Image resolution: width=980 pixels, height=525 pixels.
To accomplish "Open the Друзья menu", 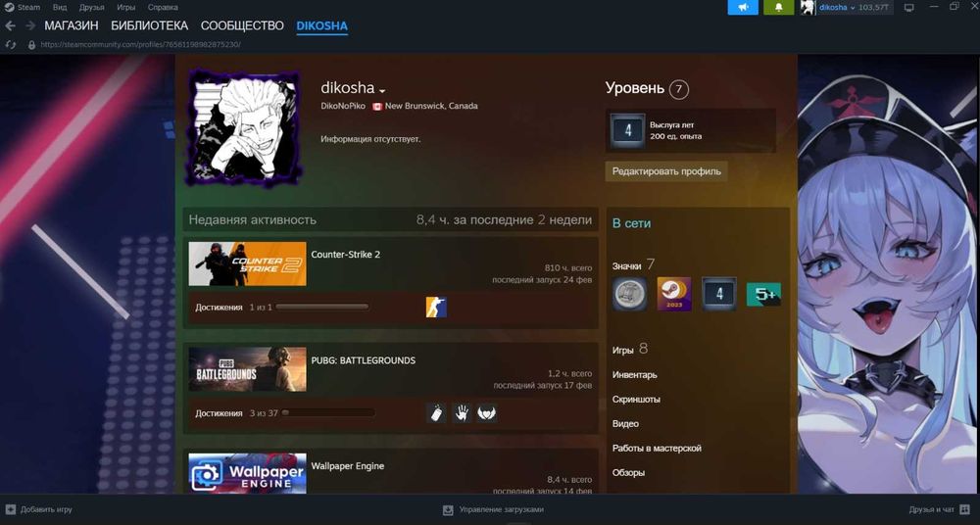I will (92, 8).
